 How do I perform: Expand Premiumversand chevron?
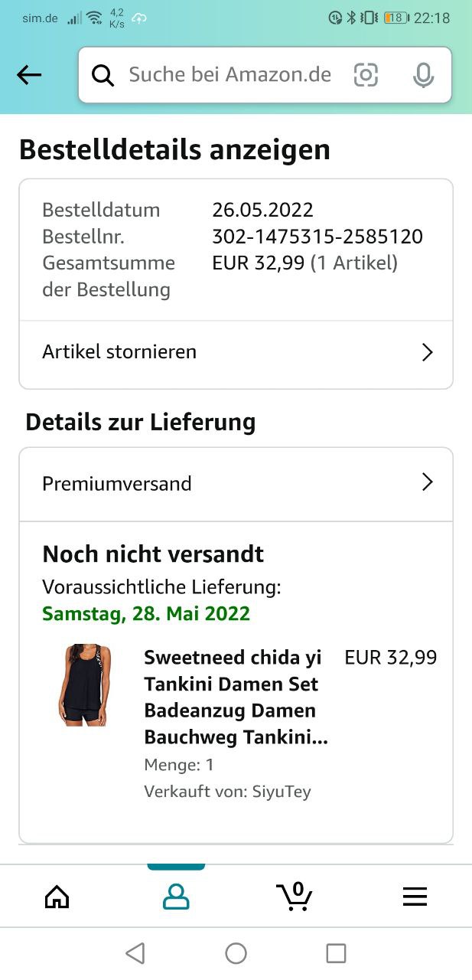[x=428, y=482]
